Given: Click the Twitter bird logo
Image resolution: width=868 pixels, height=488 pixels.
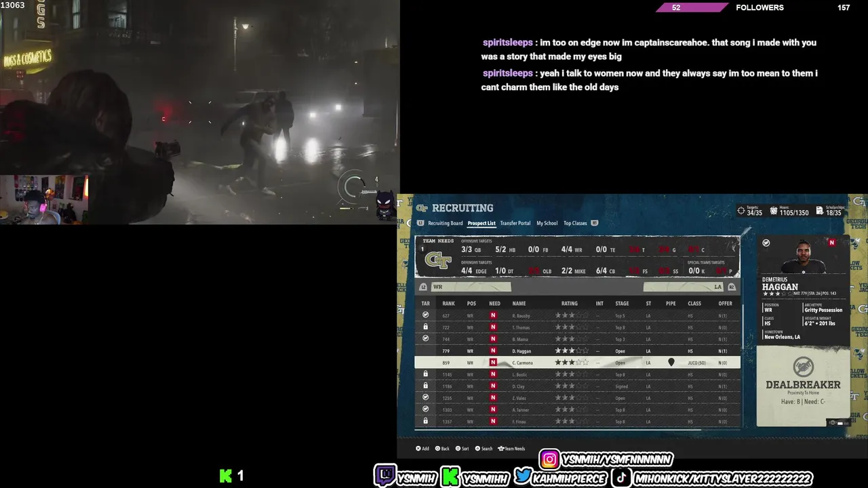Looking at the screenshot, I should tap(522, 476).
